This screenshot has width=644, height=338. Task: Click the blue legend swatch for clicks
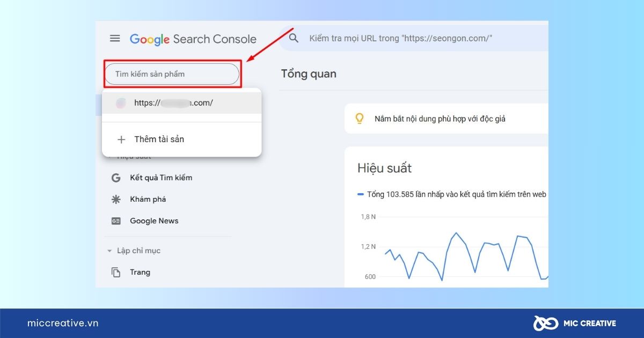361,194
